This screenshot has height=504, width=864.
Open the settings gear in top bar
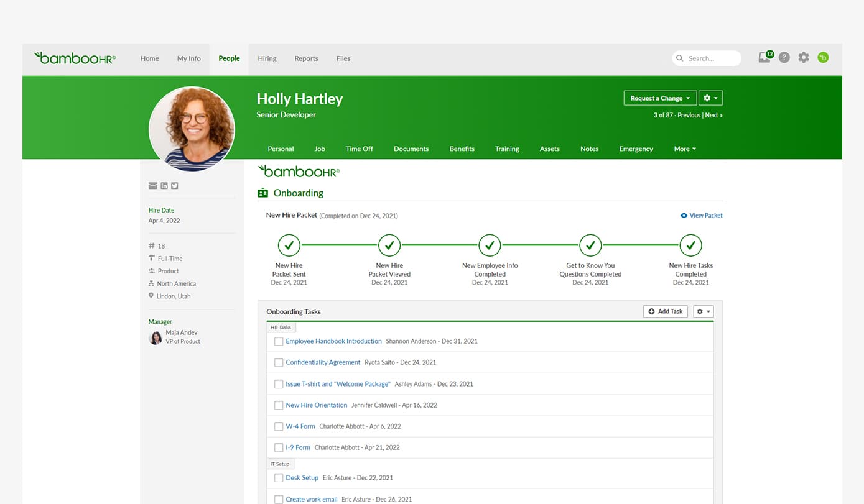point(804,58)
